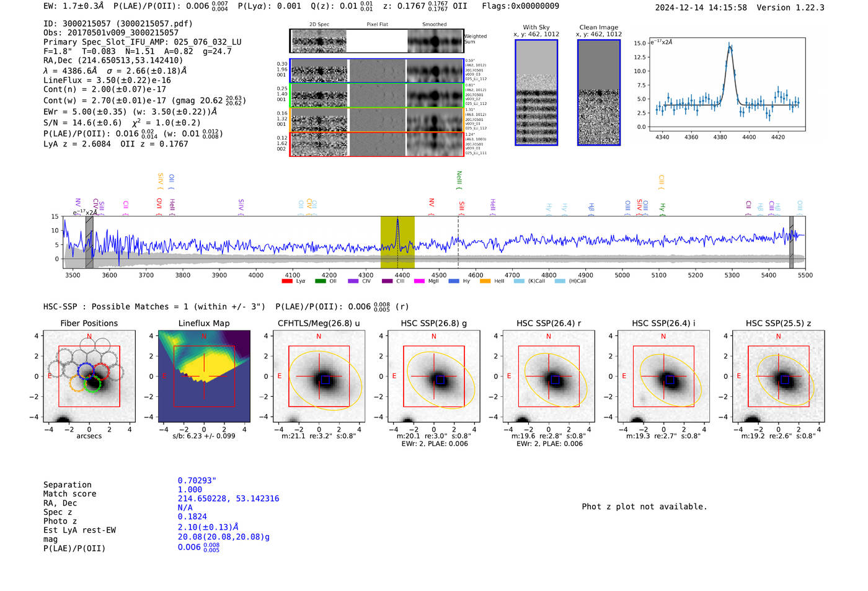Click the Flags:0x00000009 header text
This screenshot has width=868, height=591.
[520, 6]
